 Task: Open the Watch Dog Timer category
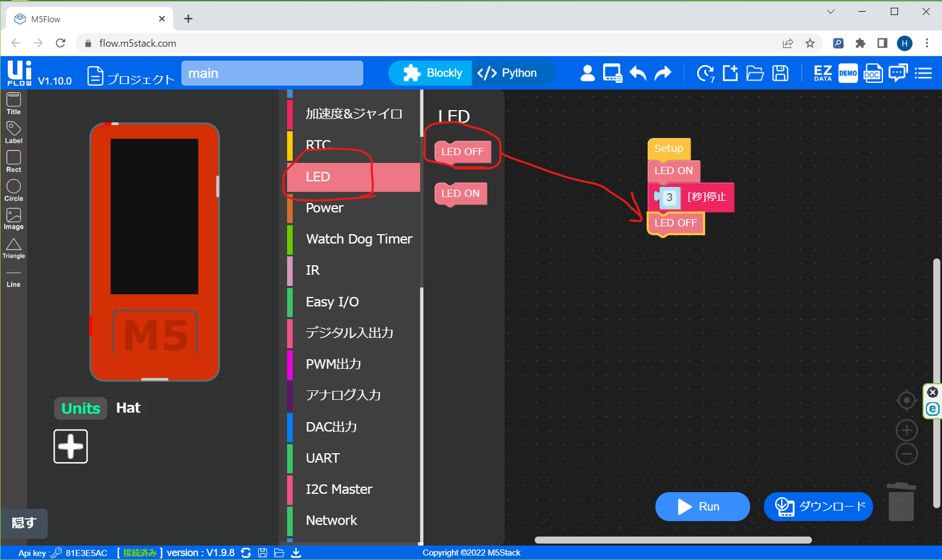pos(354,239)
